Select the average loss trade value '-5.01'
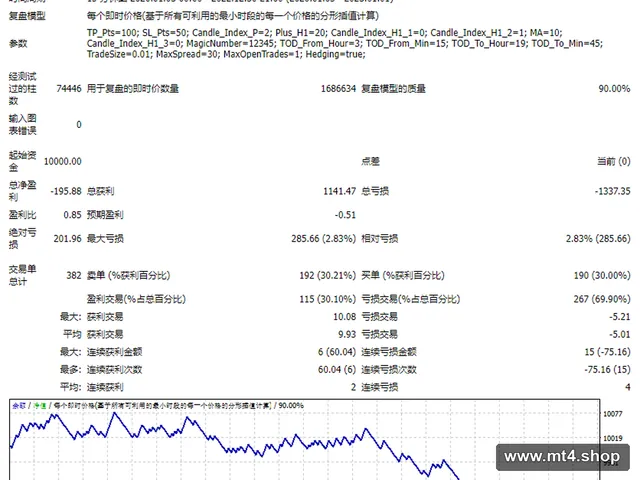Viewport: 640px width, 480px height. [x=620, y=334]
